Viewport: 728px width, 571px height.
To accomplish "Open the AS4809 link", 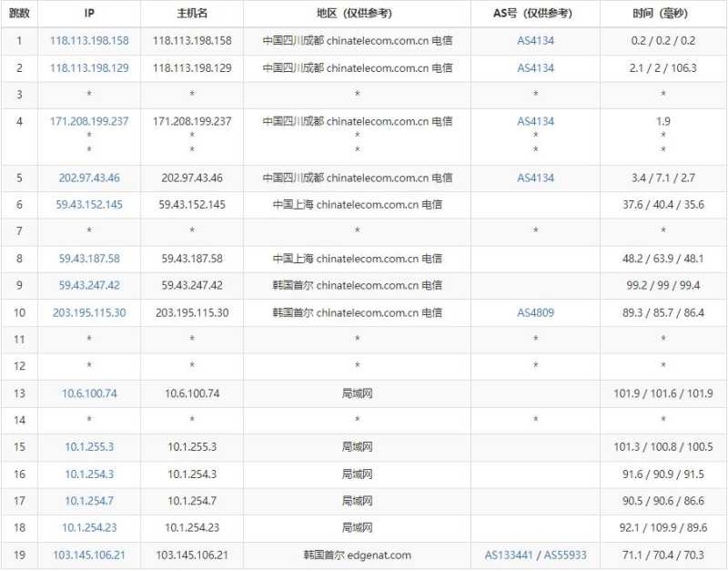I will (x=535, y=312).
